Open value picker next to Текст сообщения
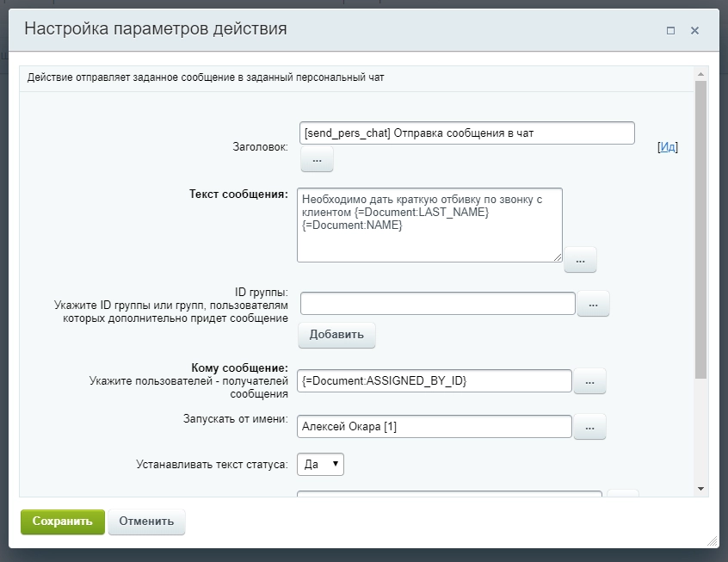 pos(579,259)
